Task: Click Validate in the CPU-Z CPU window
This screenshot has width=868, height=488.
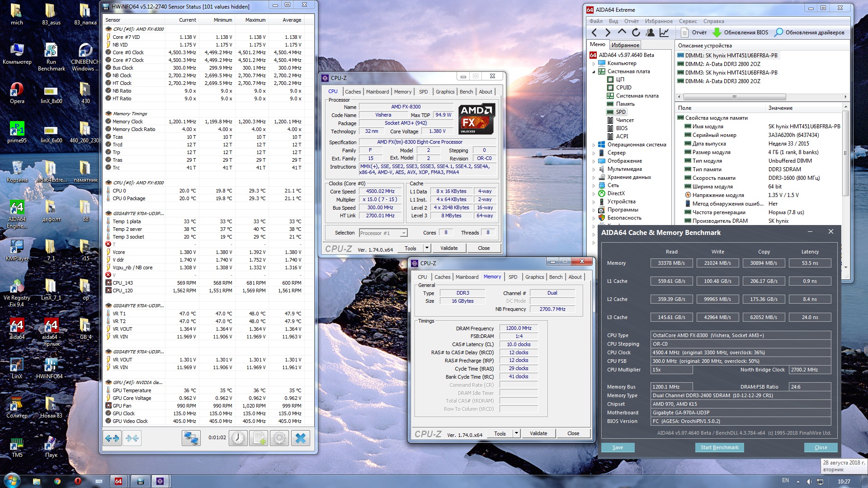Action: (448, 248)
